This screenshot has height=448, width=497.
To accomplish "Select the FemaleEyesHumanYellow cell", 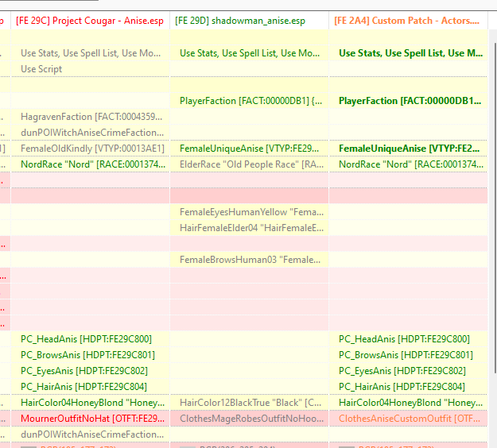I will [249, 212].
